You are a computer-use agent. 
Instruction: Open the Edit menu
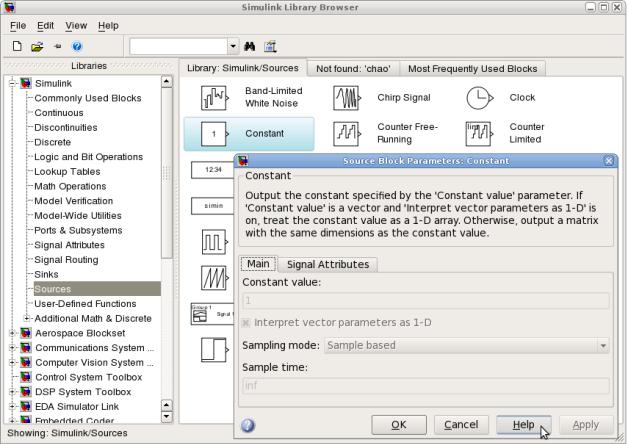coord(46,26)
